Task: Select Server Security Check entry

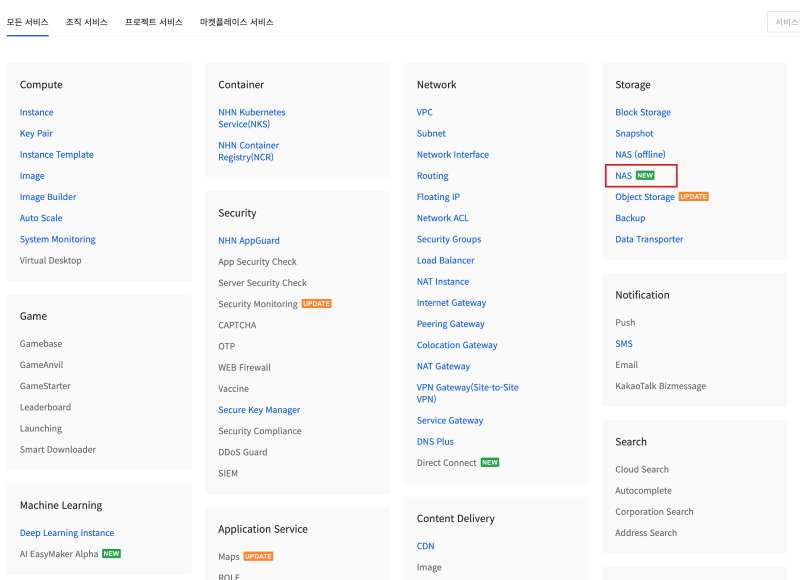Action: coord(263,283)
